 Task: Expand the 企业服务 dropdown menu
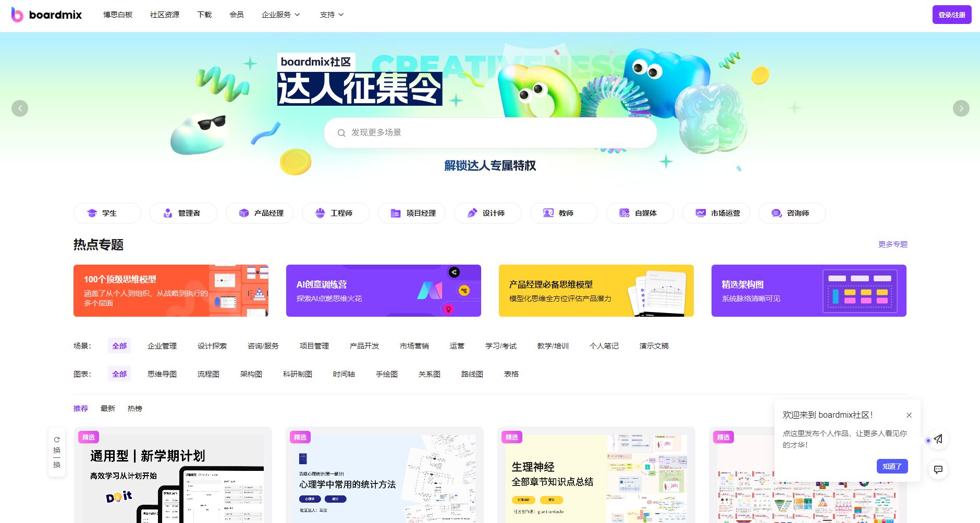pyautogui.click(x=280, y=15)
